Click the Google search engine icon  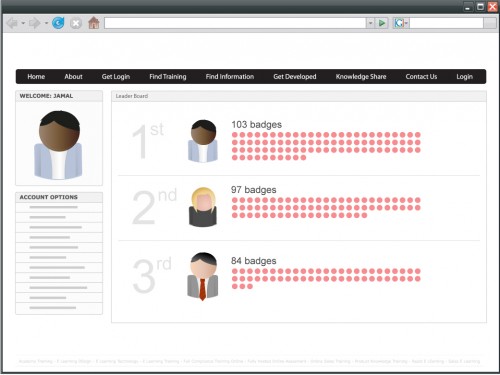399,23
